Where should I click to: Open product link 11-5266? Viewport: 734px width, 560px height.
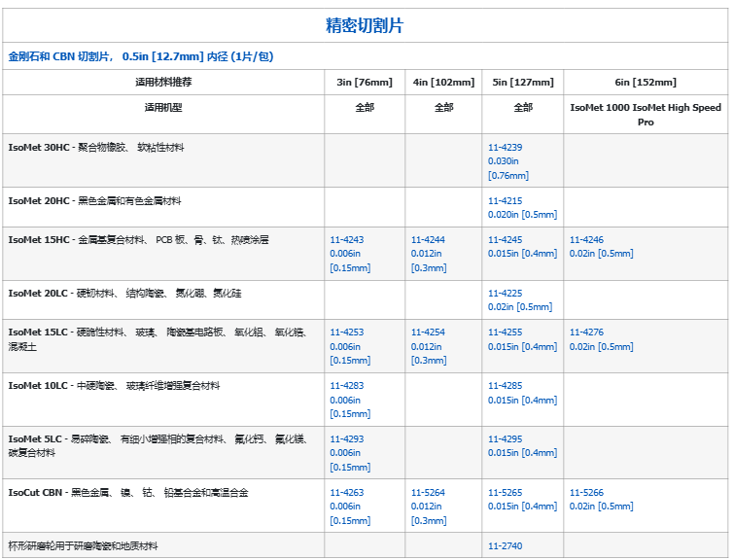(x=586, y=493)
